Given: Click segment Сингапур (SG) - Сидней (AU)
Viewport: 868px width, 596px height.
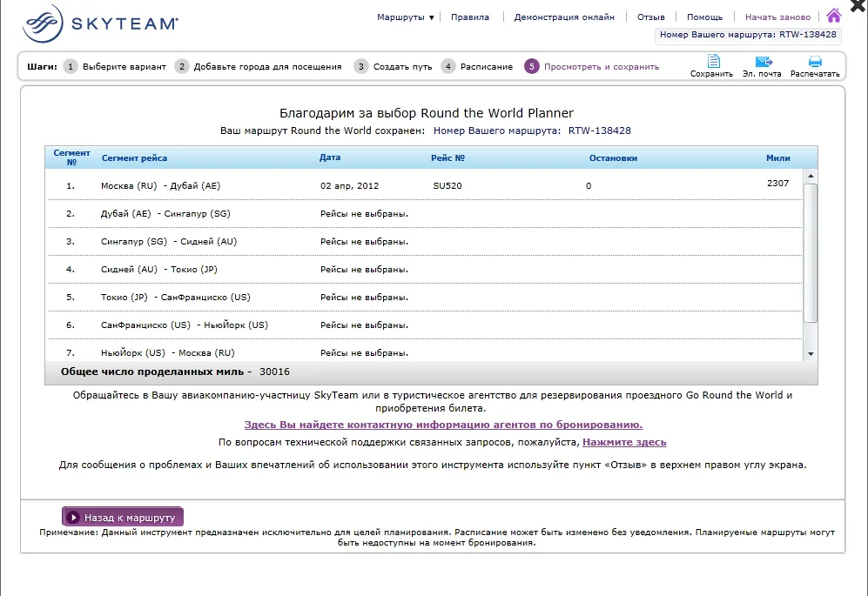Looking at the screenshot, I should (x=169, y=241).
